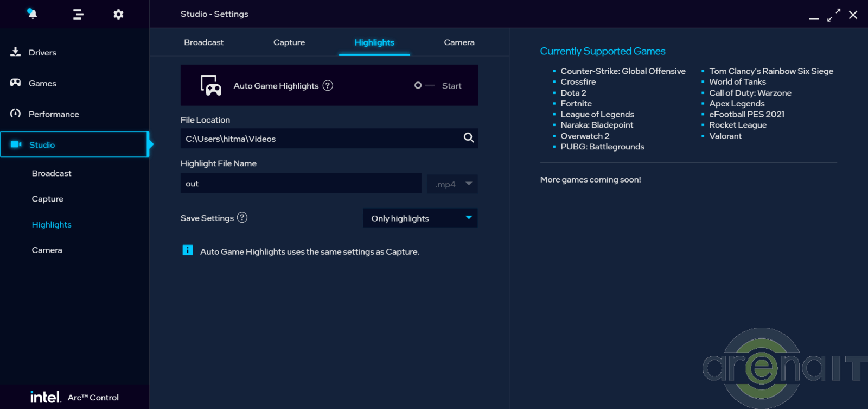Open the .mp4 file format dropdown

(452, 184)
